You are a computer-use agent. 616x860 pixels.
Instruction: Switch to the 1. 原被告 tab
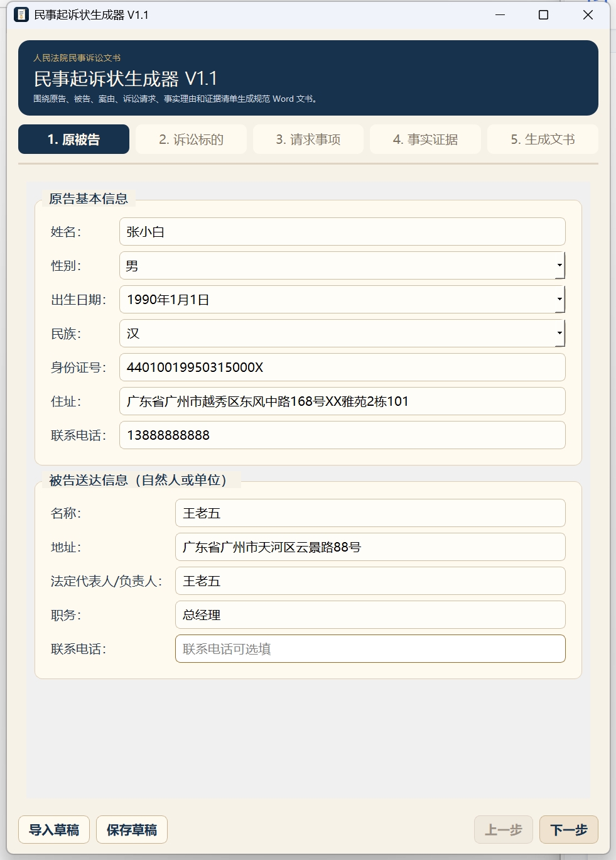pos(73,139)
